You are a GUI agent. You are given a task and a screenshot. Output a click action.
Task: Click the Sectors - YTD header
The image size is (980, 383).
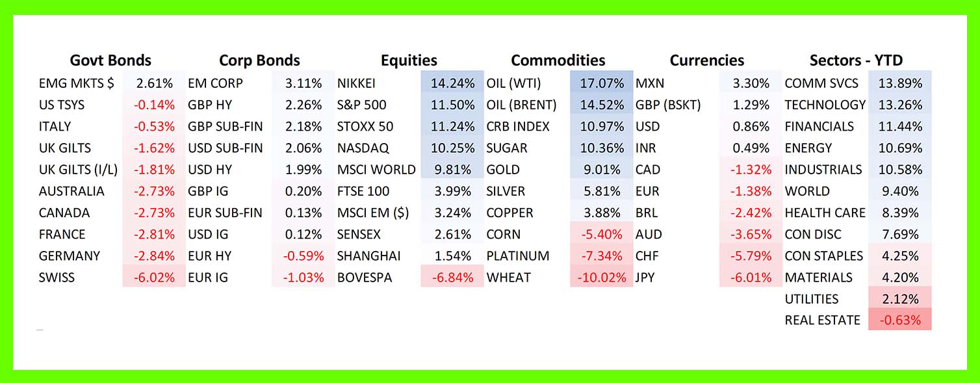pyautogui.click(x=856, y=60)
